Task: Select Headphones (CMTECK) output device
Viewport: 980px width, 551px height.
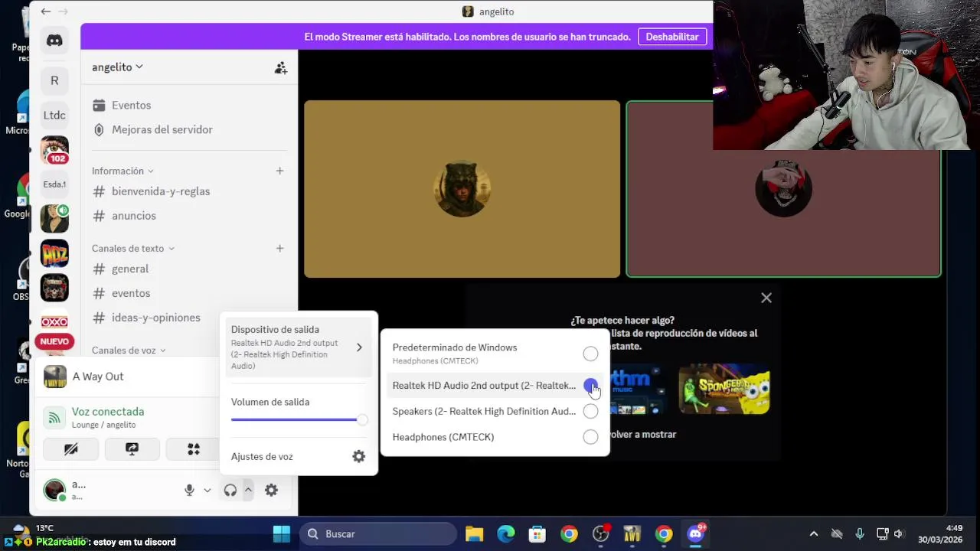Action: 495,437
